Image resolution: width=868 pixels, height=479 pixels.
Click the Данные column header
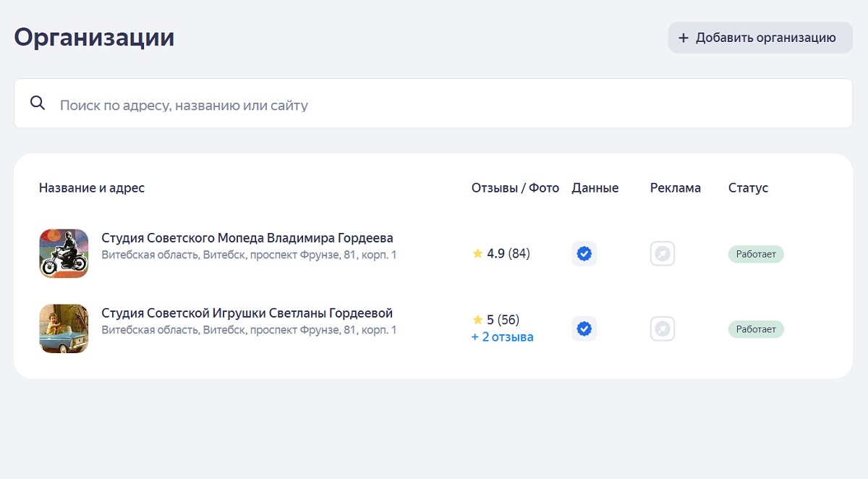pyautogui.click(x=595, y=188)
